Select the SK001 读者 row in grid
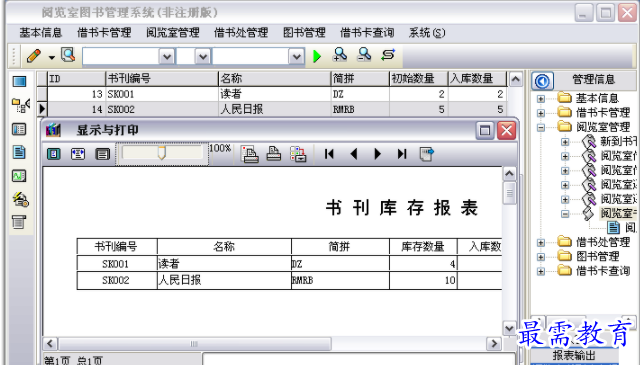This screenshot has width=640, height=365. [271, 94]
